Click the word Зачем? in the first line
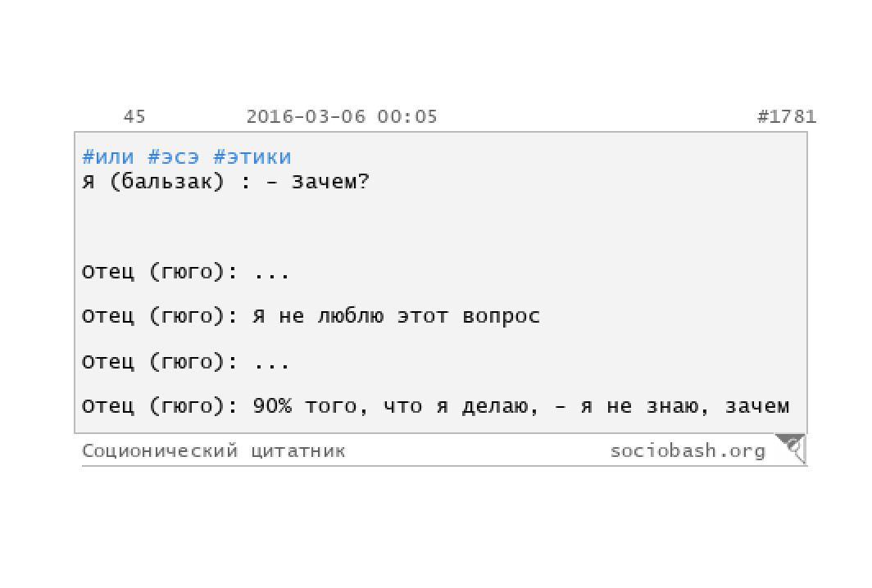The width and height of the screenshot is (872, 588). (331, 182)
